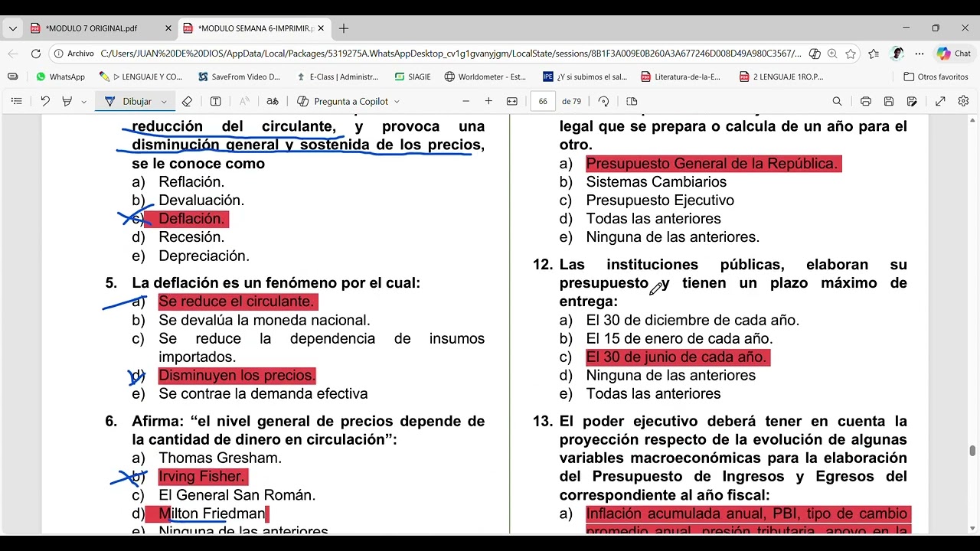Close the MODULO 7 ORIGINAL.pdf tab
This screenshot has width=980, height=551.
click(168, 28)
